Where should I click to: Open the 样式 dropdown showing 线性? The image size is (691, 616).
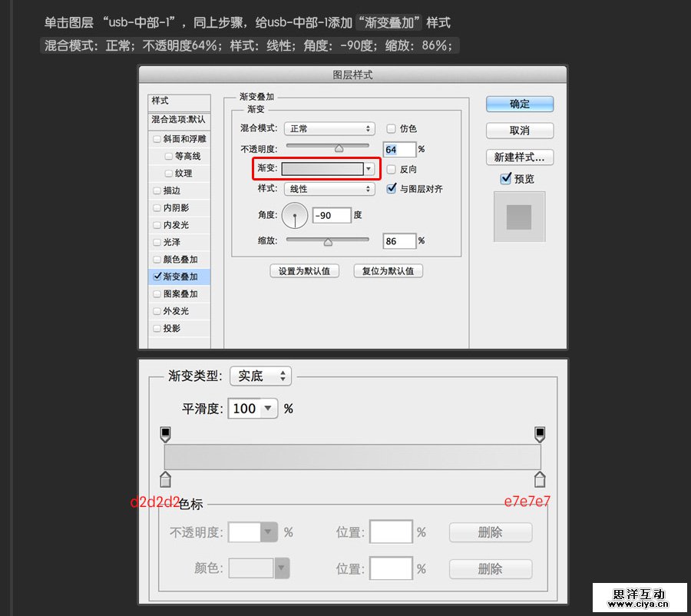[329, 188]
